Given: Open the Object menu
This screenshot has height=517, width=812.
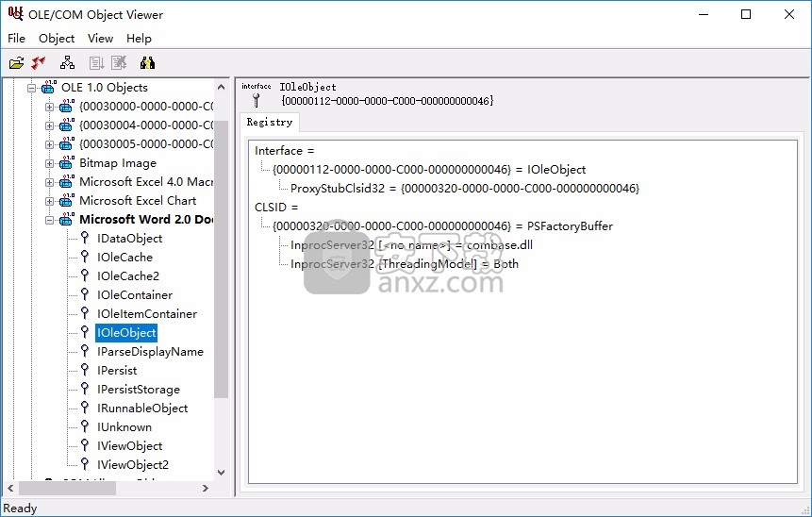Looking at the screenshot, I should (57, 39).
